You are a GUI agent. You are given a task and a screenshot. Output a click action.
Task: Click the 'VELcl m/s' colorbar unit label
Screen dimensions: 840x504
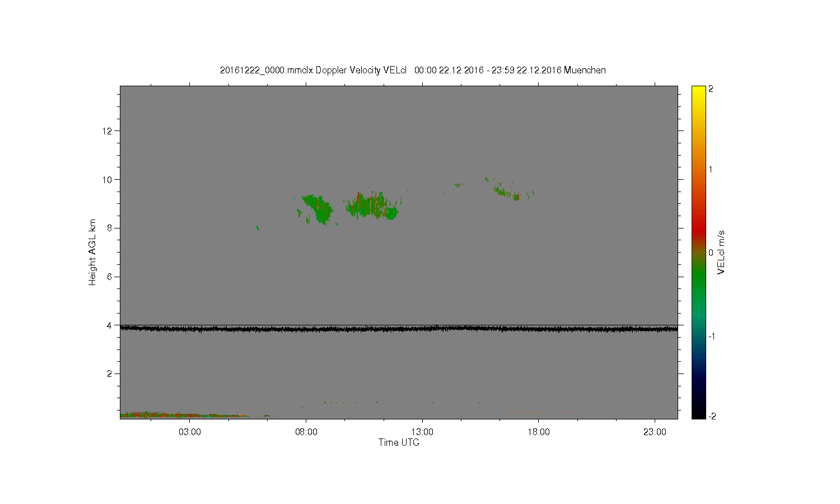[x=721, y=252]
